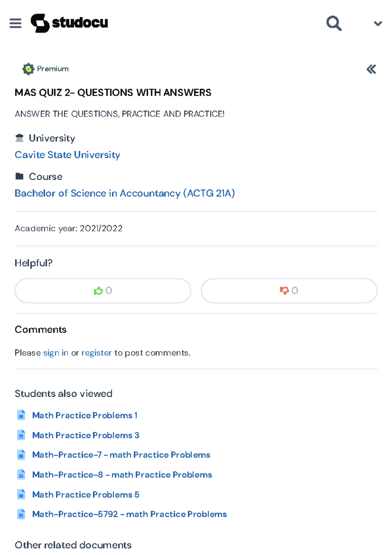Toggle the thumbs down vote
The image size is (392, 555).
(289, 291)
